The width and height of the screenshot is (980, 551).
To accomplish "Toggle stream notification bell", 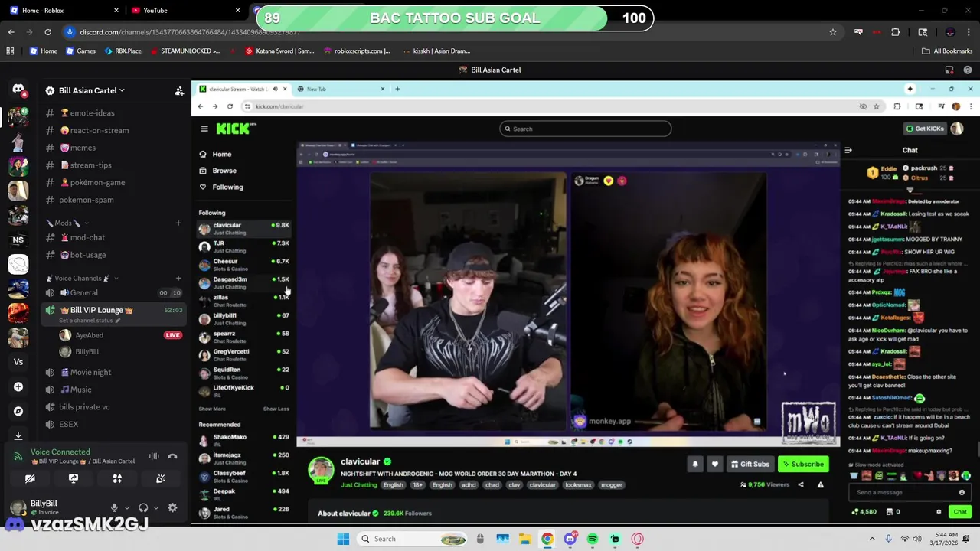I will pyautogui.click(x=695, y=464).
